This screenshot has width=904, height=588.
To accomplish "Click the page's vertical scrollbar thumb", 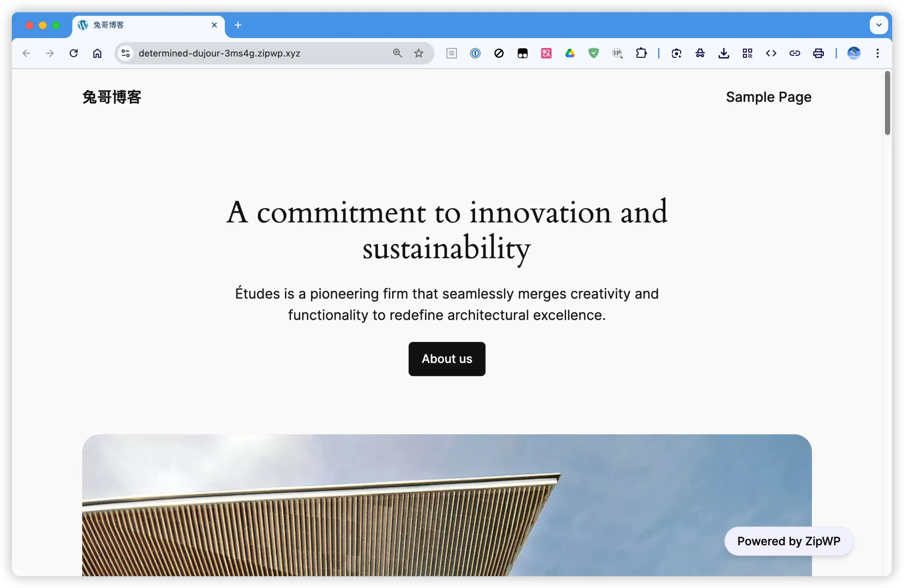I will (x=887, y=102).
